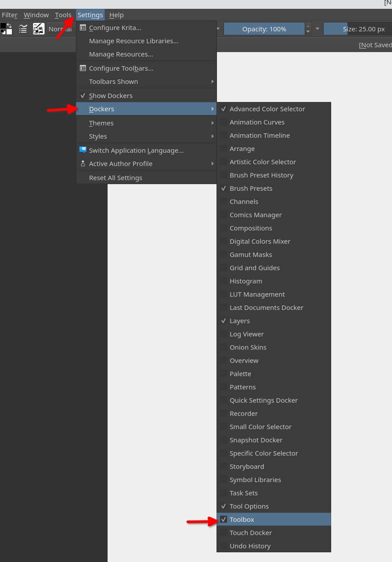Expand the Themes submenu
This screenshot has height=562, width=392.
(101, 123)
